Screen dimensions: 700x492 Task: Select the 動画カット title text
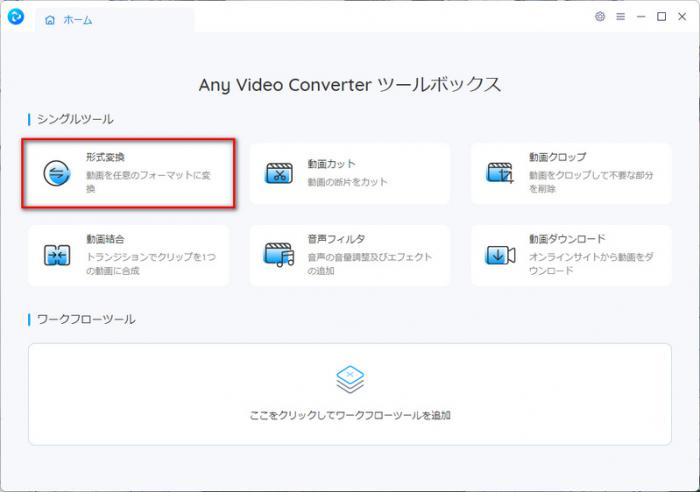click(x=332, y=164)
